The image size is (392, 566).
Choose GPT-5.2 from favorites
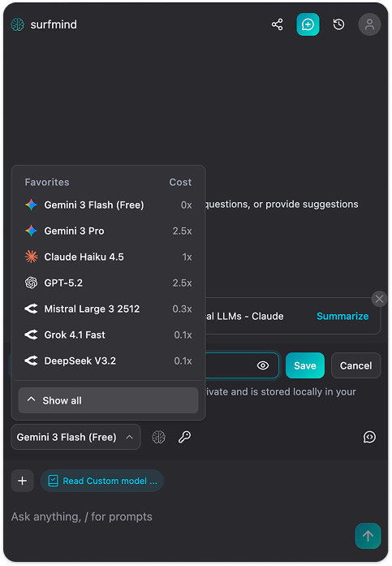(x=108, y=283)
